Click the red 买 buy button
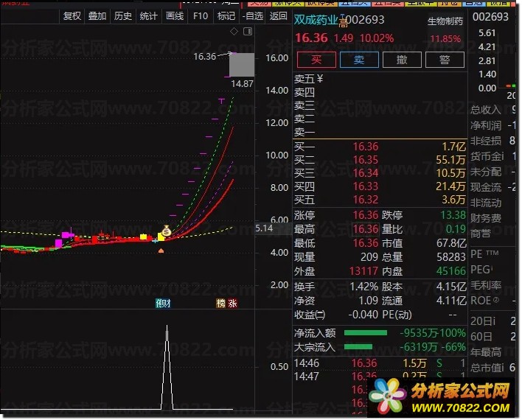The height and width of the screenshot is (420, 522). pyautogui.click(x=316, y=60)
